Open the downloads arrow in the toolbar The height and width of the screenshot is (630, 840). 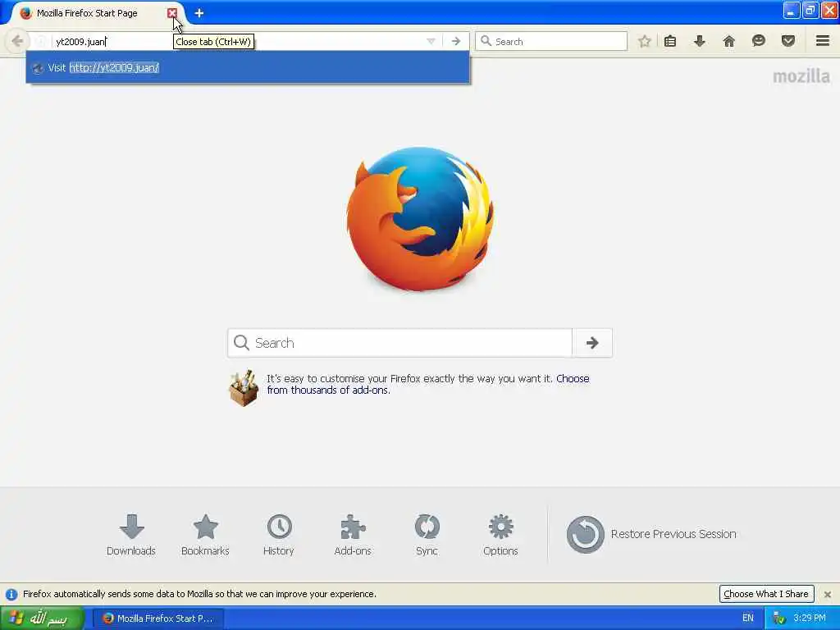point(700,41)
